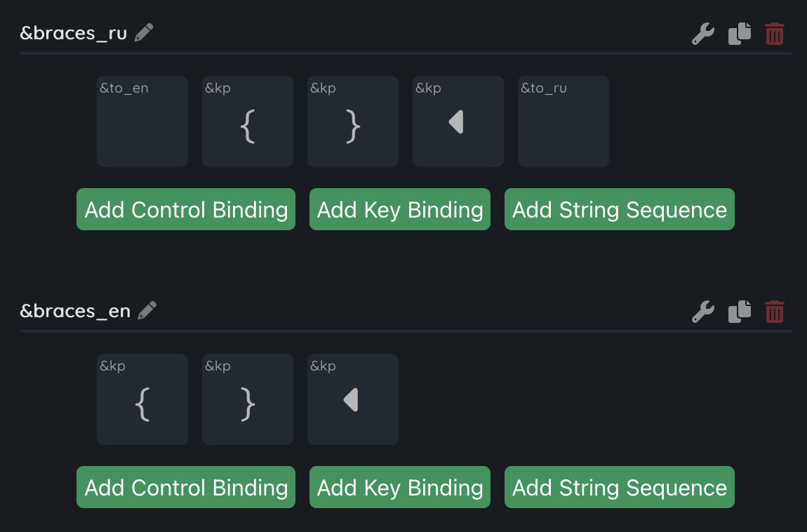The image size is (807, 532).
Task: Click the left arrow key in &braces_ru
Action: 458,121
